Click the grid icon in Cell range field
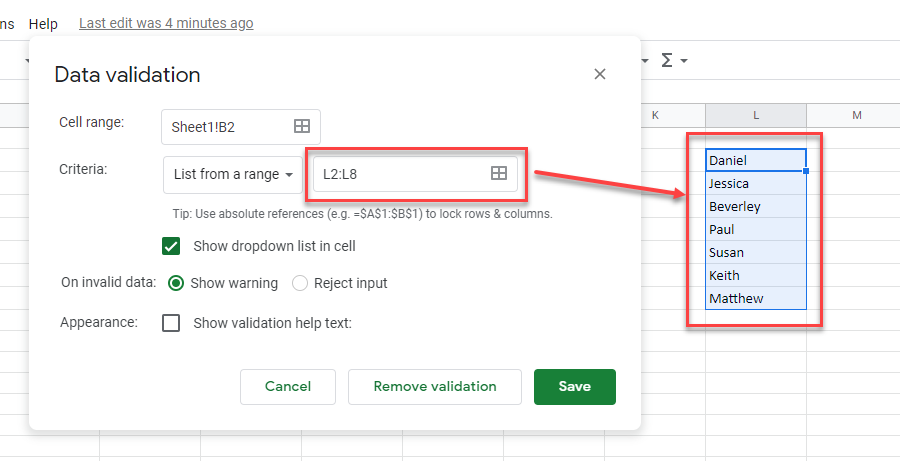The height and width of the screenshot is (461, 900). [x=301, y=126]
